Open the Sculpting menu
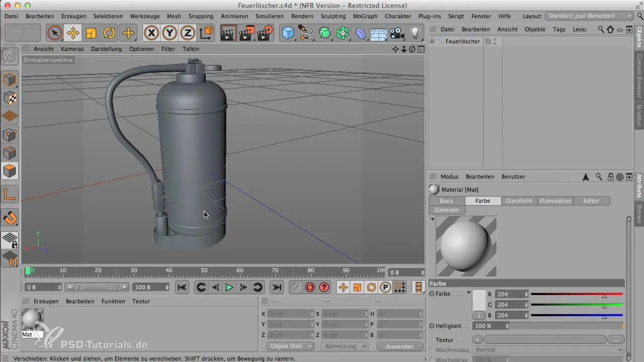Image resolution: width=644 pixels, height=362 pixels. tap(333, 16)
